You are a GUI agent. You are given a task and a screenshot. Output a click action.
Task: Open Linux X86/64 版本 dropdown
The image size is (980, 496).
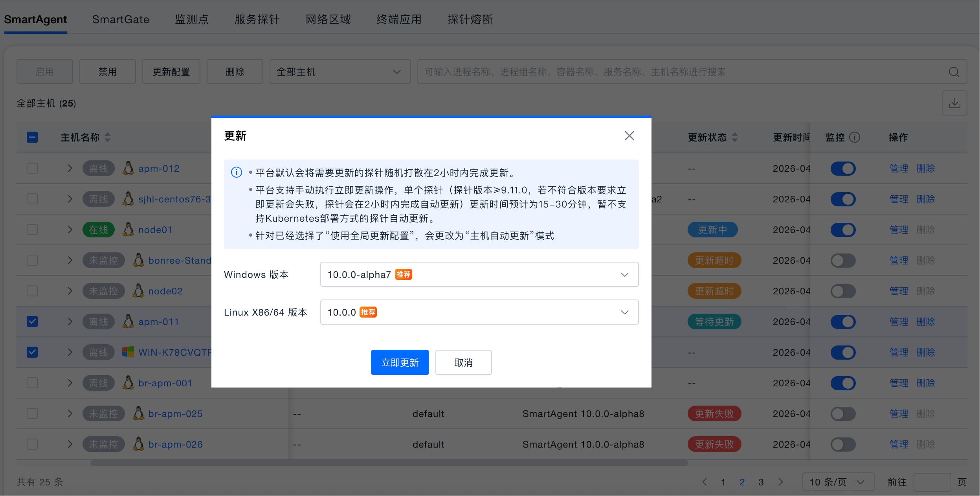[479, 312]
